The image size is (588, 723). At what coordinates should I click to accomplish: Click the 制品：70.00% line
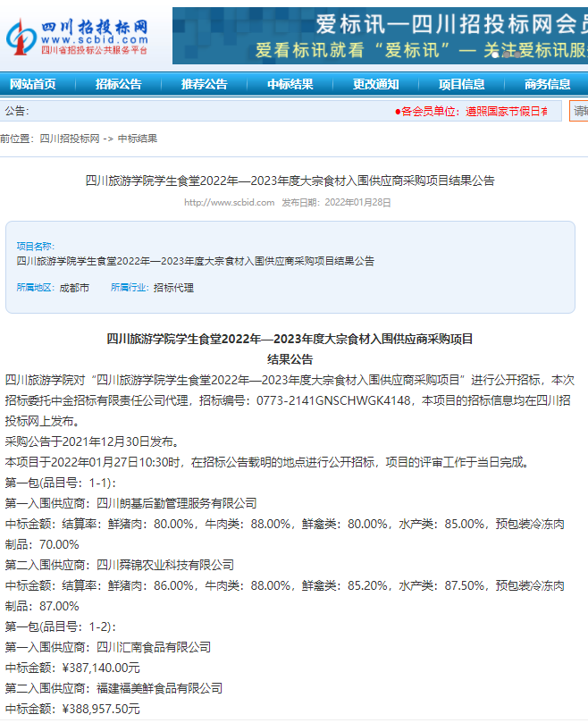click(x=42, y=544)
